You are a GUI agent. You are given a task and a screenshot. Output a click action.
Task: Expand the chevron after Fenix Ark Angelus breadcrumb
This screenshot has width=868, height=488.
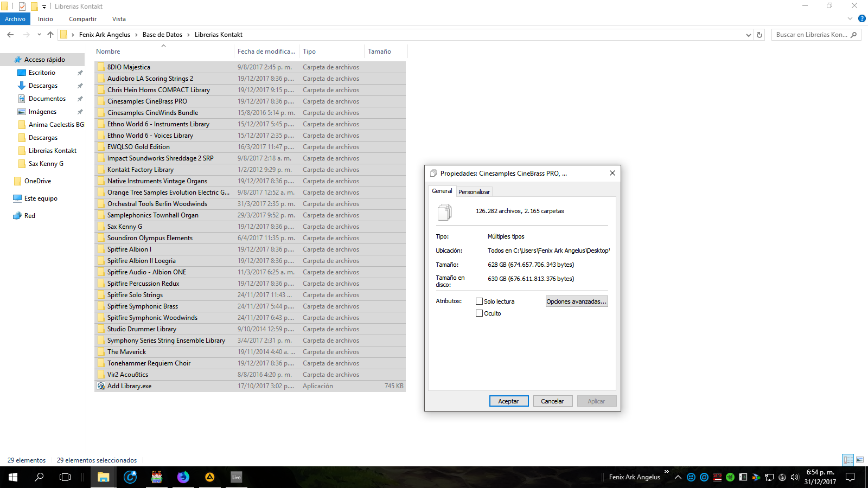pos(136,35)
